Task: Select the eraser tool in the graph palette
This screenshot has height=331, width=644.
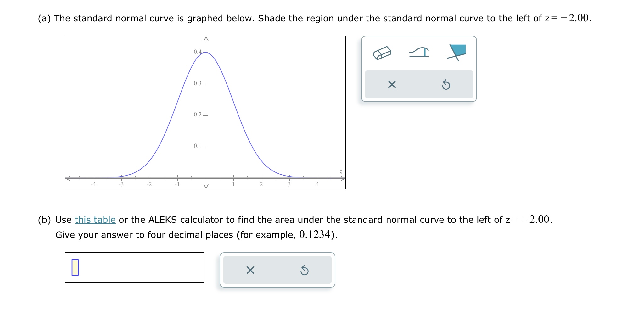Action: pos(382,53)
